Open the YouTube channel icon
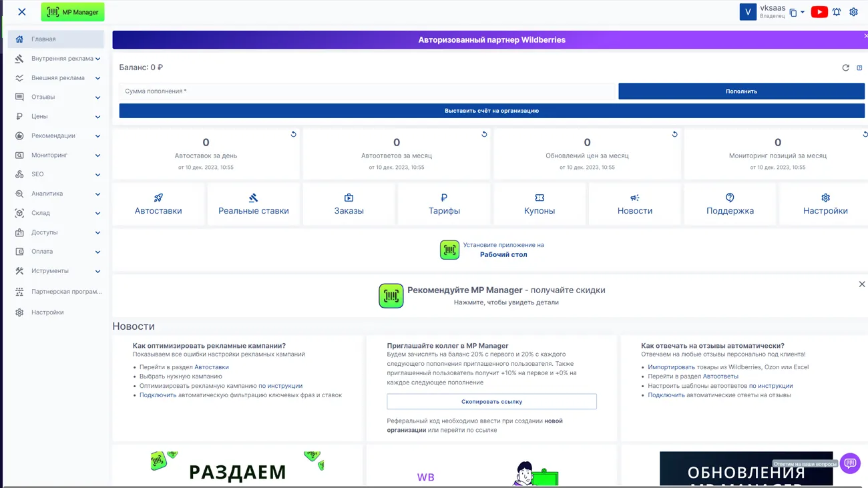Viewport: 868px width, 488px height. point(819,12)
